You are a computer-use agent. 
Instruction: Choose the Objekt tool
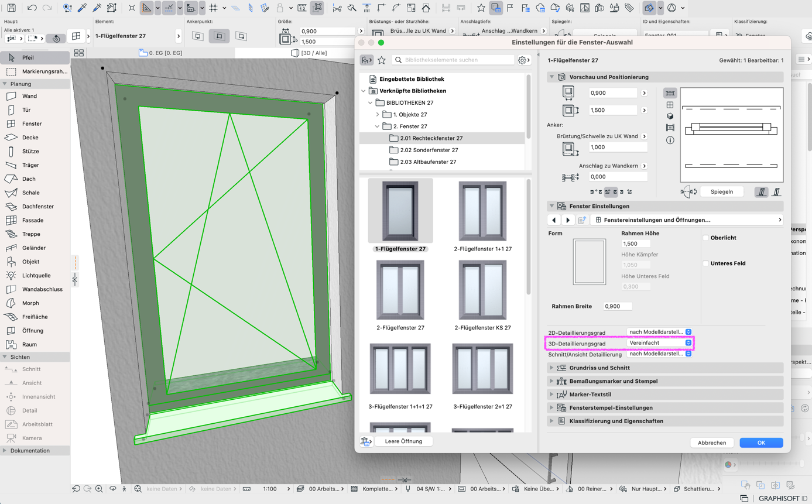pos(35,262)
